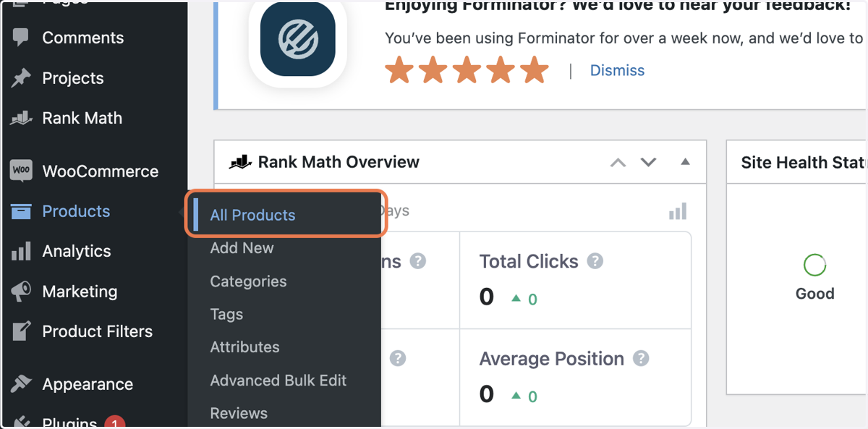868x429 pixels.
Task: Click the Appearance paintbrush icon
Action: pyautogui.click(x=21, y=384)
